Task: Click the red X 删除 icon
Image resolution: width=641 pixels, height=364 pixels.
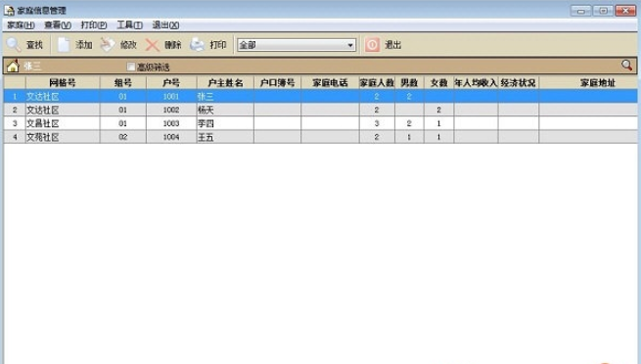Action: (x=153, y=45)
